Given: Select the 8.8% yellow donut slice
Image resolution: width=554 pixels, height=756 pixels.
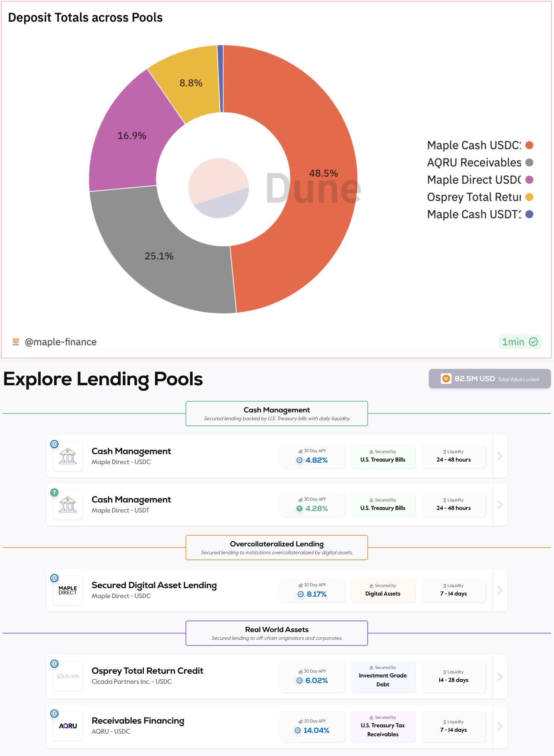Looking at the screenshot, I should click(x=190, y=84).
